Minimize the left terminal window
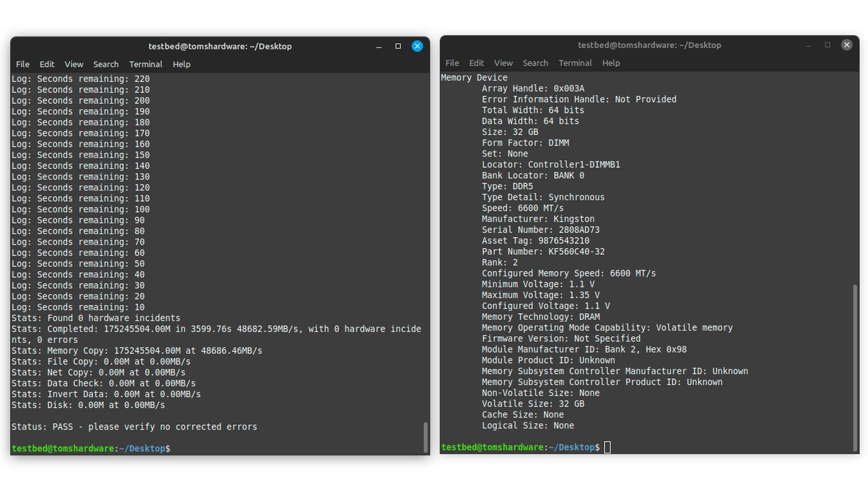Screen dimensions: 868x488 tap(379, 46)
